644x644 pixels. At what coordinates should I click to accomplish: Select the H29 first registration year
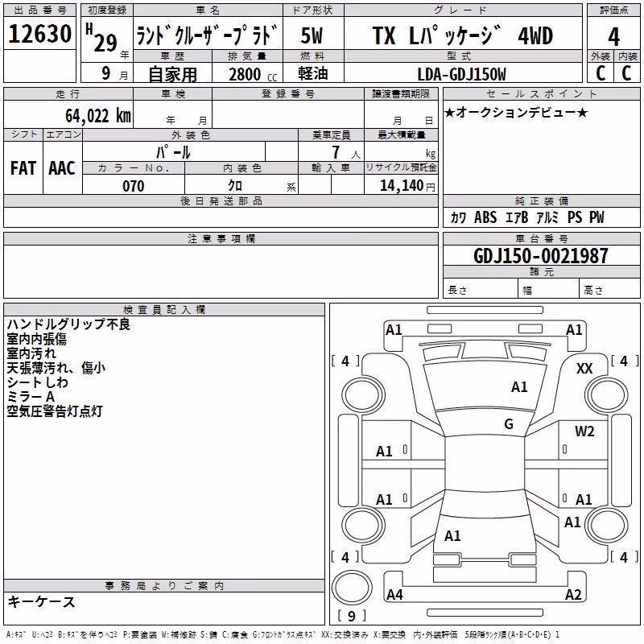click(x=101, y=39)
